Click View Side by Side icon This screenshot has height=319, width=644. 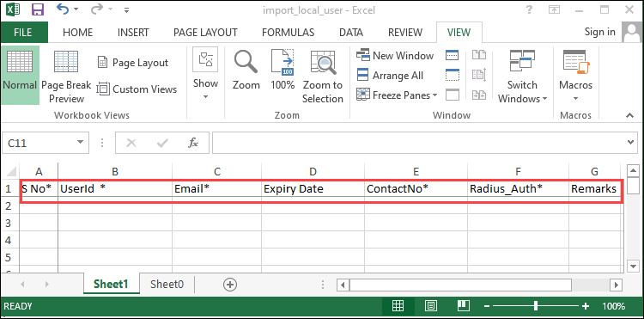point(479,55)
